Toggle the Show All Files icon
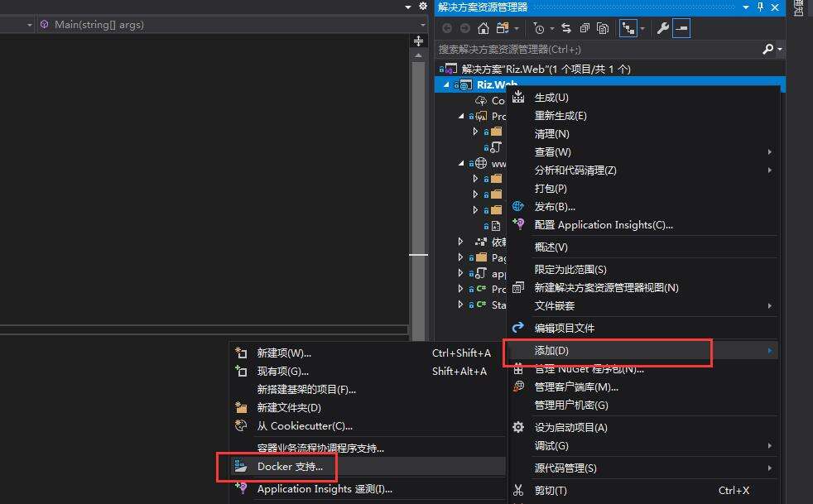This screenshot has height=504, width=813. (x=603, y=28)
